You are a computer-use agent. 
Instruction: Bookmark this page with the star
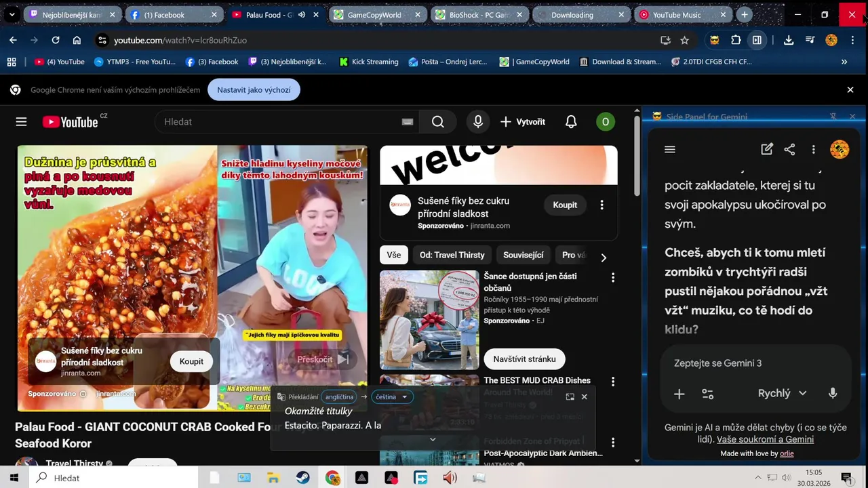pyautogui.click(x=684, y=40)
